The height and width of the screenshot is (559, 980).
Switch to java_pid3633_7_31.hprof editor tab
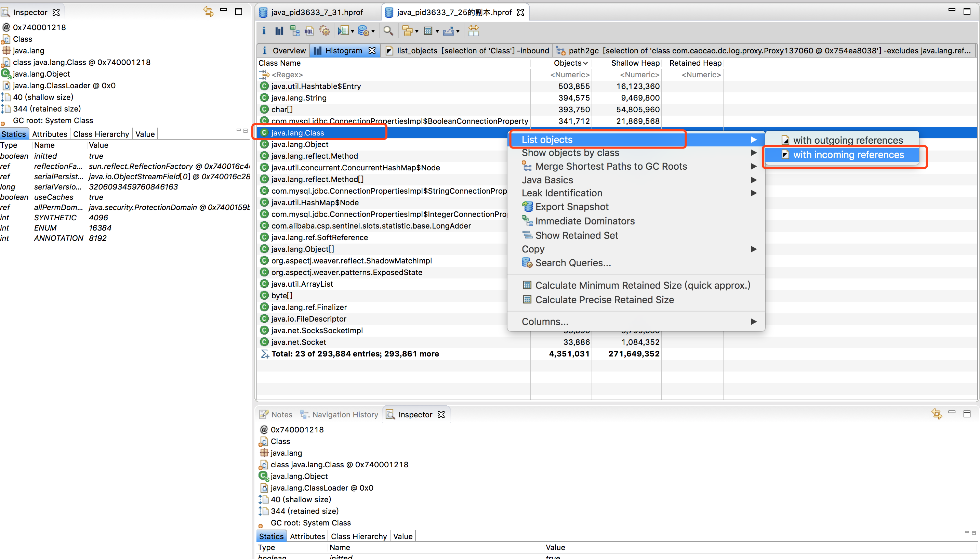tap(317, 12)
